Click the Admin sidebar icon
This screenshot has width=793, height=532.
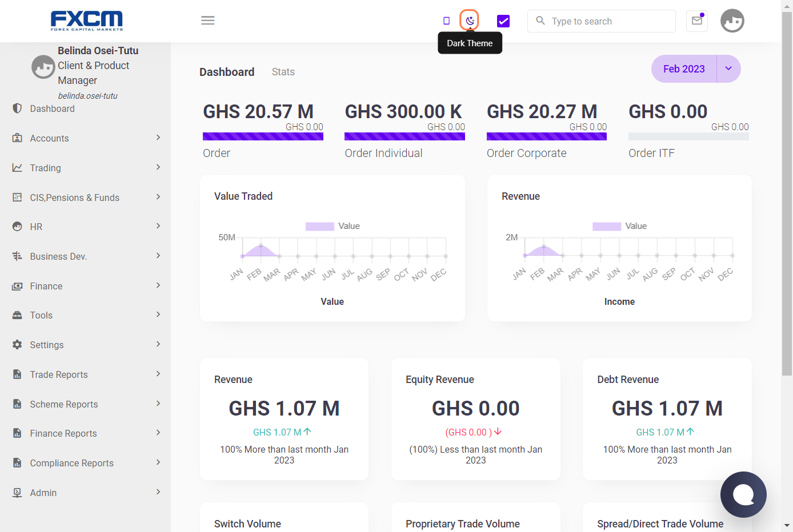tap(17, 493)
